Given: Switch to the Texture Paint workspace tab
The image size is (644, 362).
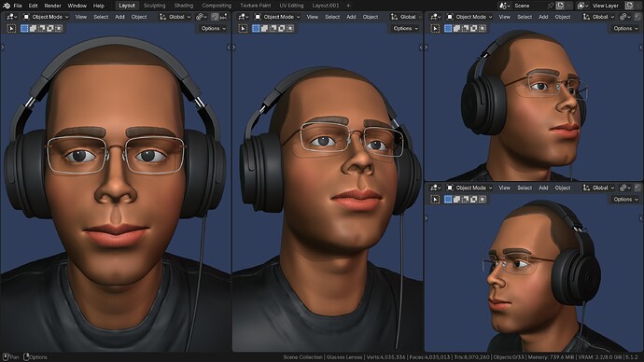Looking at the screenshot, I should tap(256, 6).
